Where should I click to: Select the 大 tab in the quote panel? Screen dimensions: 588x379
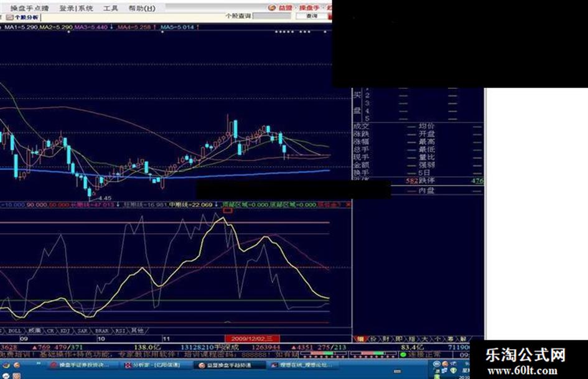[x=424, y=339]
